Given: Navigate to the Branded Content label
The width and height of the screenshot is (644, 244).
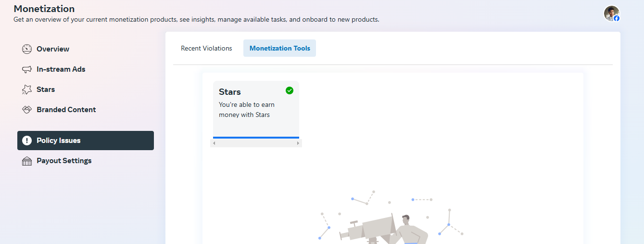Looking at the screenshot, I should point(66,110).
